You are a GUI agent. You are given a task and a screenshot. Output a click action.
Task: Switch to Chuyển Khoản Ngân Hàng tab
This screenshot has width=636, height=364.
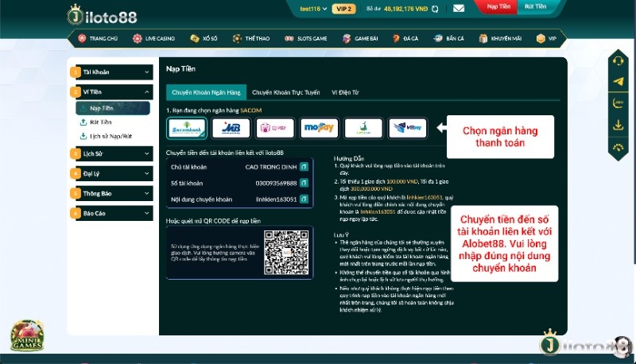click(x=206, y=92)
